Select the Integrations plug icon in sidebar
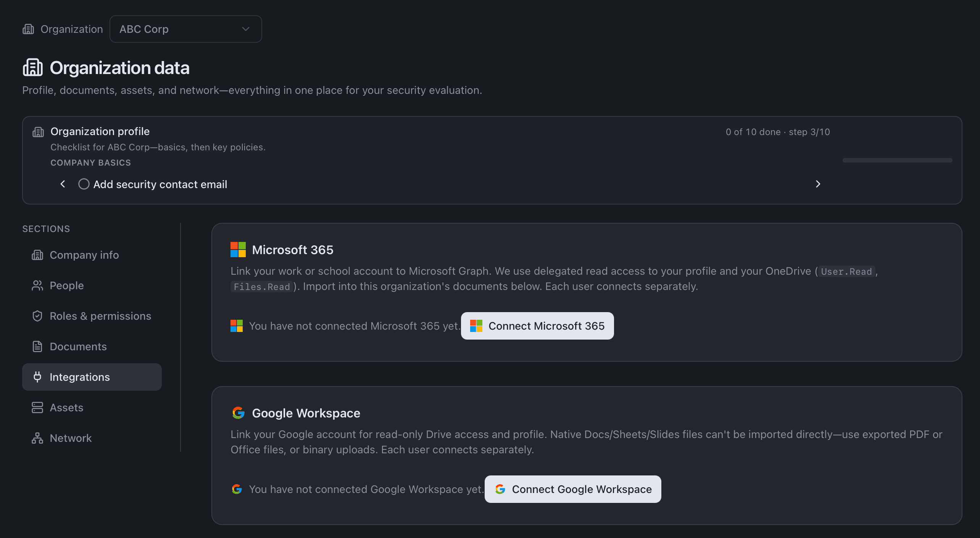This screenshot has height=538, width=980. [x=37, y=377]
